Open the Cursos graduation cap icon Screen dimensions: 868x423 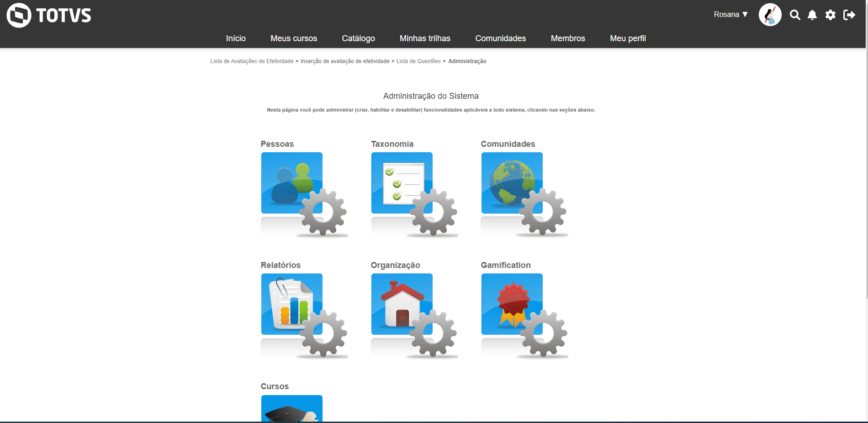coord(292,408)
